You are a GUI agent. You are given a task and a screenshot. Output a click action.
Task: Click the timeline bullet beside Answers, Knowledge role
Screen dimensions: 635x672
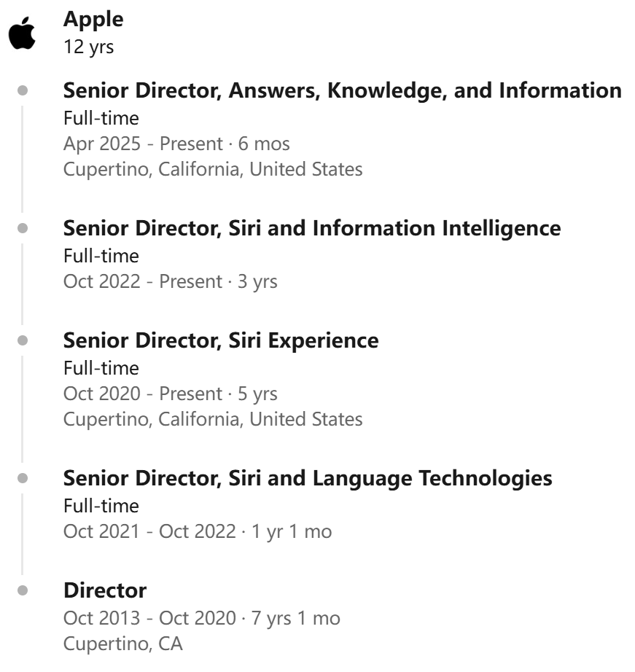(23, 91)
